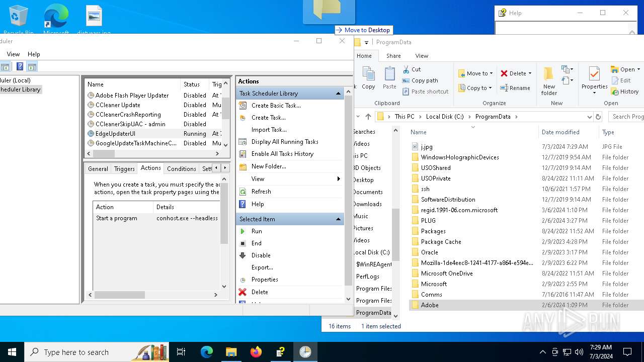
Task: Open Help menu in Task Scheduler
Action: click(x=34, y=54)
